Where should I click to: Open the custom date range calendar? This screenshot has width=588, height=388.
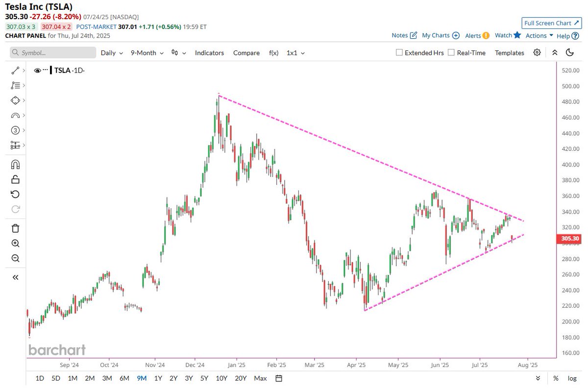[x=279, y=378]
